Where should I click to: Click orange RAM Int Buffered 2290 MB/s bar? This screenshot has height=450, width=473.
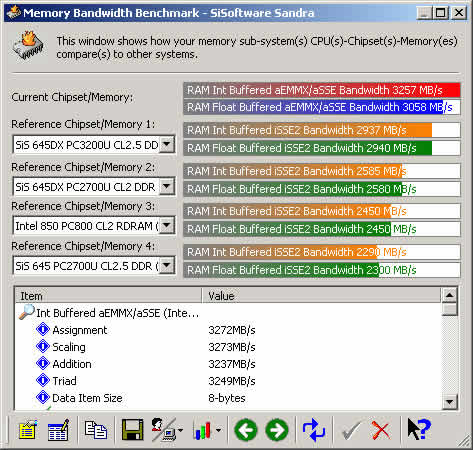coord(322,252)
